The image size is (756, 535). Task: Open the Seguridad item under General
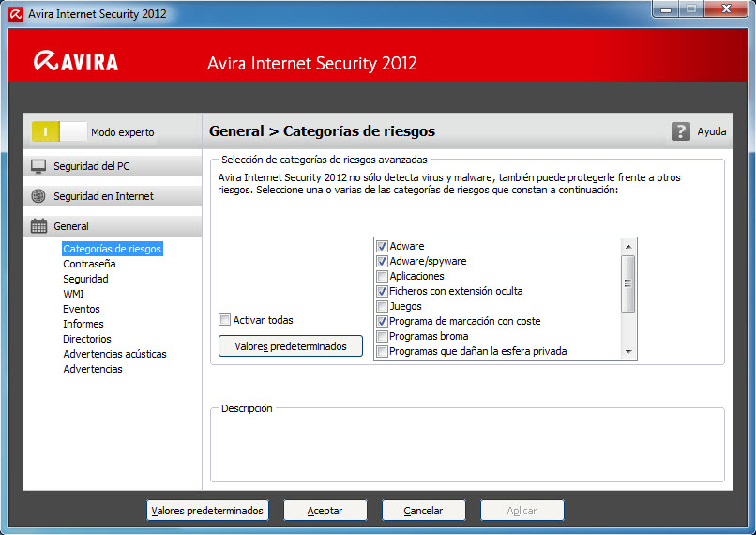(85, 279)
